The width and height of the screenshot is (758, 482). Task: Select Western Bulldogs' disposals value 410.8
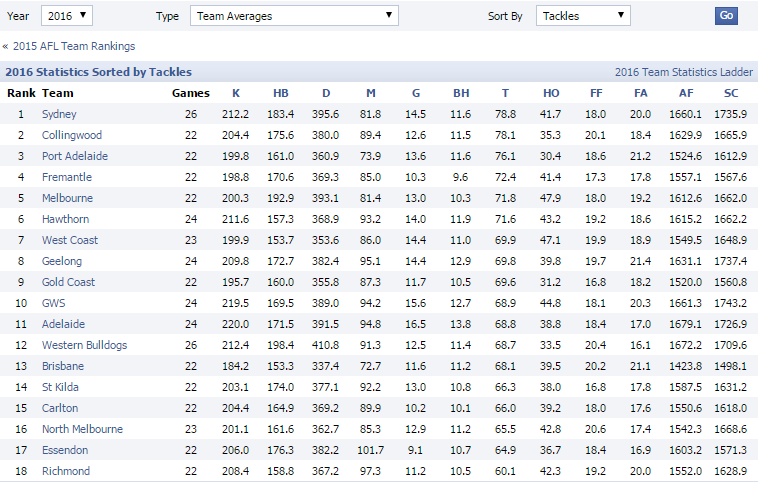325,345
